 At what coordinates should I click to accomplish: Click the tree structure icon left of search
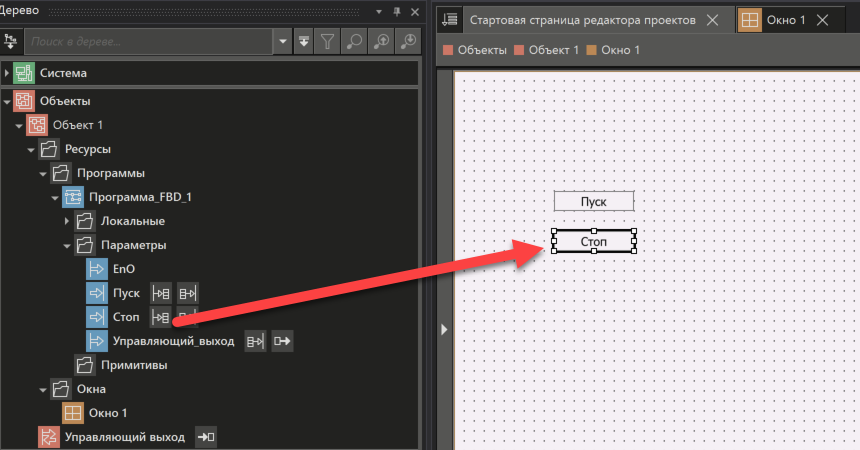tap(11, 41)
